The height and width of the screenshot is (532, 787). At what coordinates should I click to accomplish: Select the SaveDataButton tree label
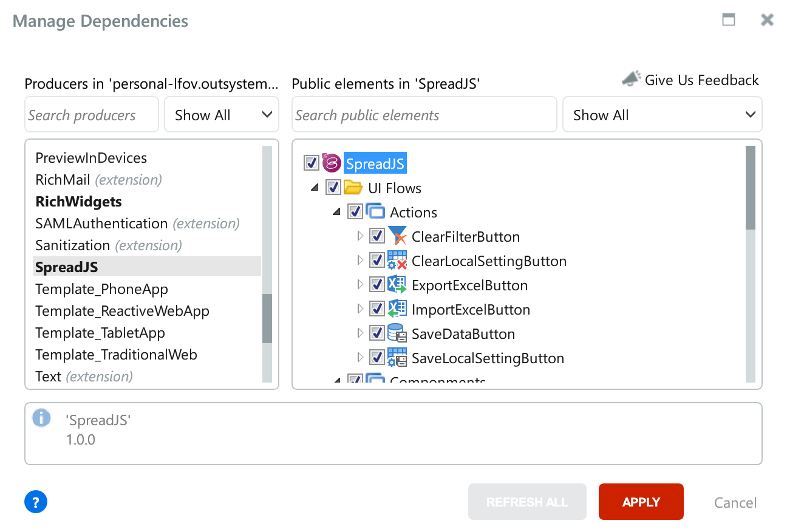tap(463, 334)
